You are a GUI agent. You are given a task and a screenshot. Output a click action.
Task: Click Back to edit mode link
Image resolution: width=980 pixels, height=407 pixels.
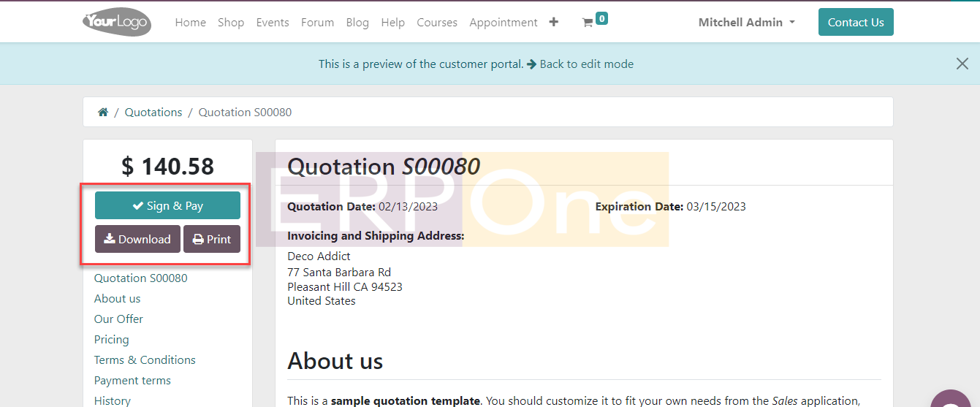pos(580,64)
